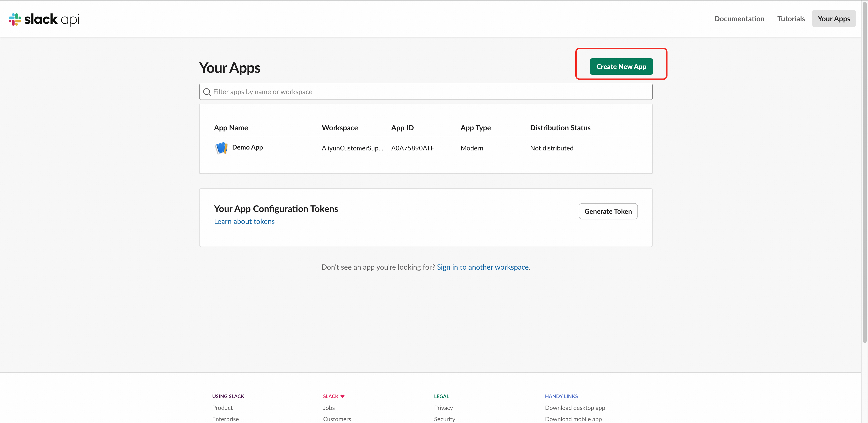This screenshot has height=423, width=868.
Task: Click the Workspace column header
Action: point(340,128)
